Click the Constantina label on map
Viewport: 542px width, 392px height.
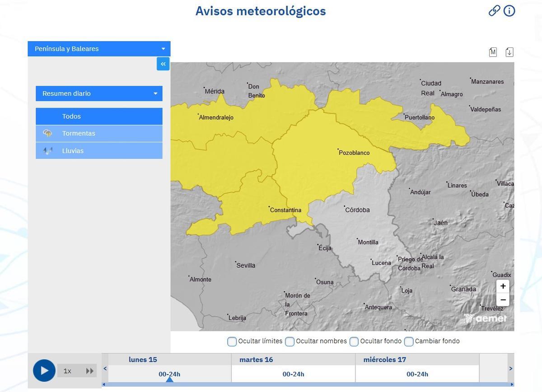(285, 210)
